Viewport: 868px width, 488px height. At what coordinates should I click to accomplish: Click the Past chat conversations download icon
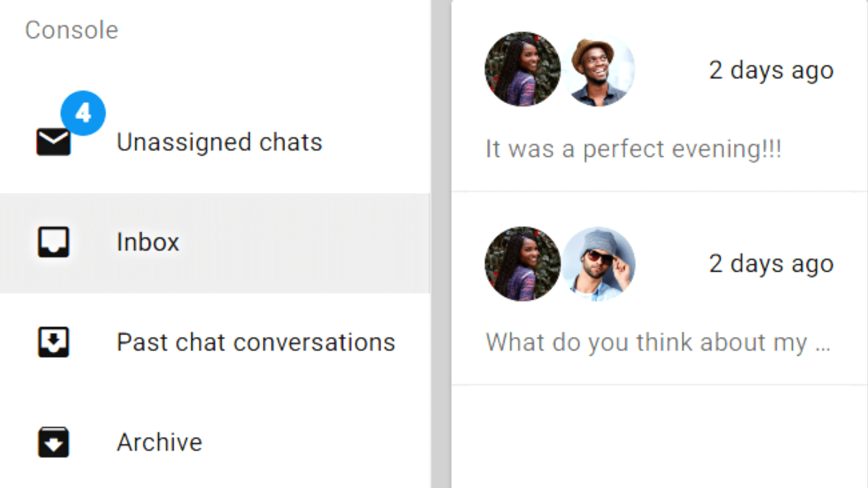(53, 342)
